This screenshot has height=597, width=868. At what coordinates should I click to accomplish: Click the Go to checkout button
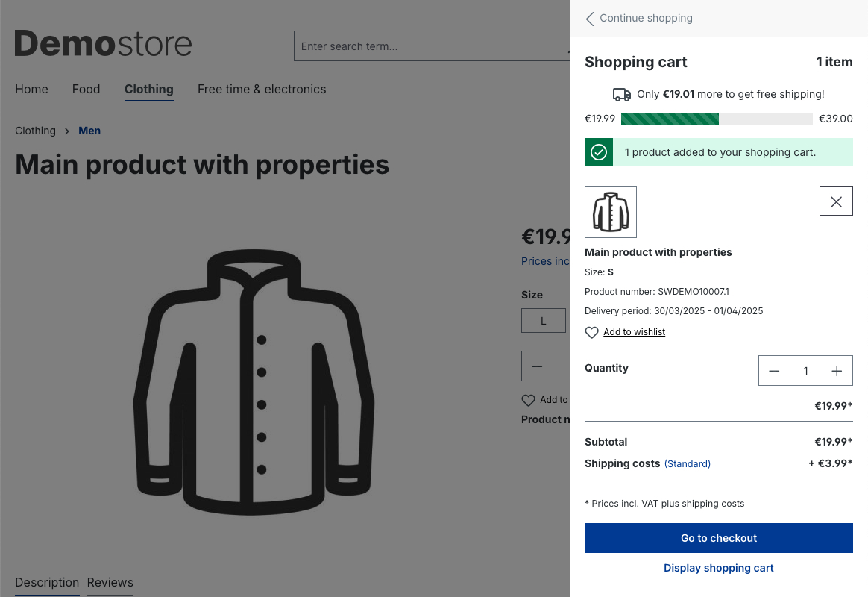pyautogui.click(x=718, y=537)
